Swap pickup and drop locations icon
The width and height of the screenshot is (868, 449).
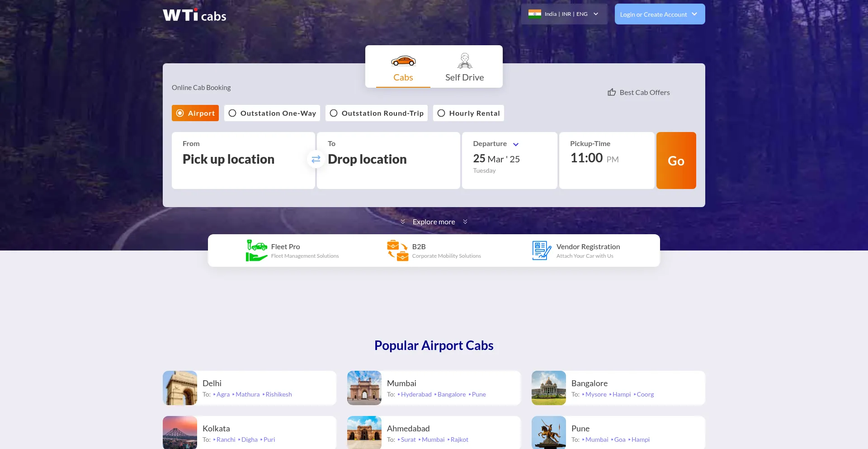click(x=316, y=159)
